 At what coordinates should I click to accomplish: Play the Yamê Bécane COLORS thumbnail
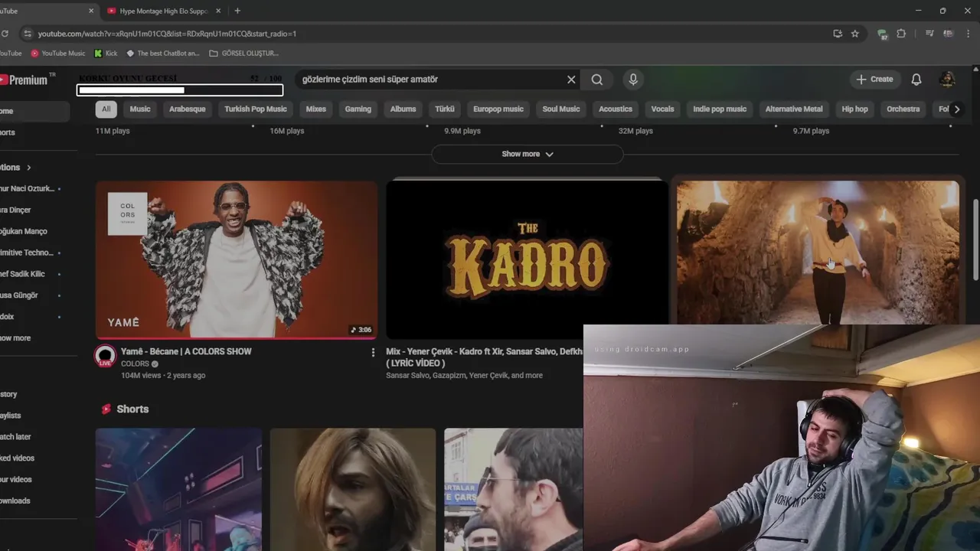[x=237, y=259]
